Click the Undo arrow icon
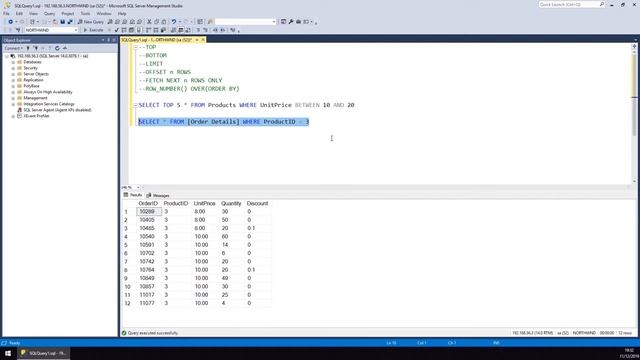 click(174, 22)
